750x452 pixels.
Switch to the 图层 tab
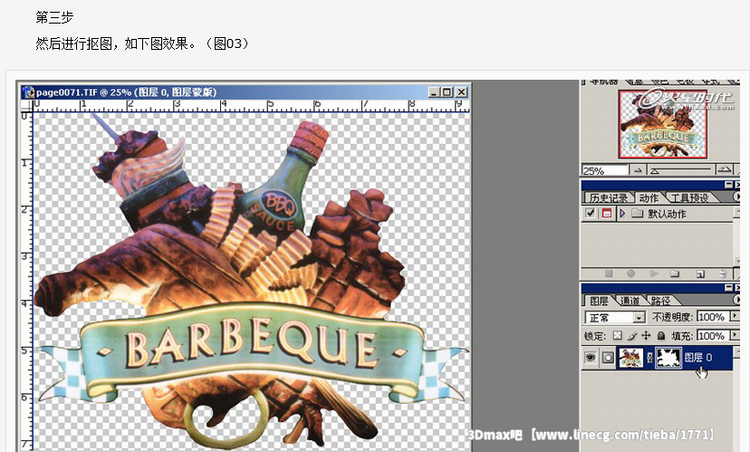[599, 301]
